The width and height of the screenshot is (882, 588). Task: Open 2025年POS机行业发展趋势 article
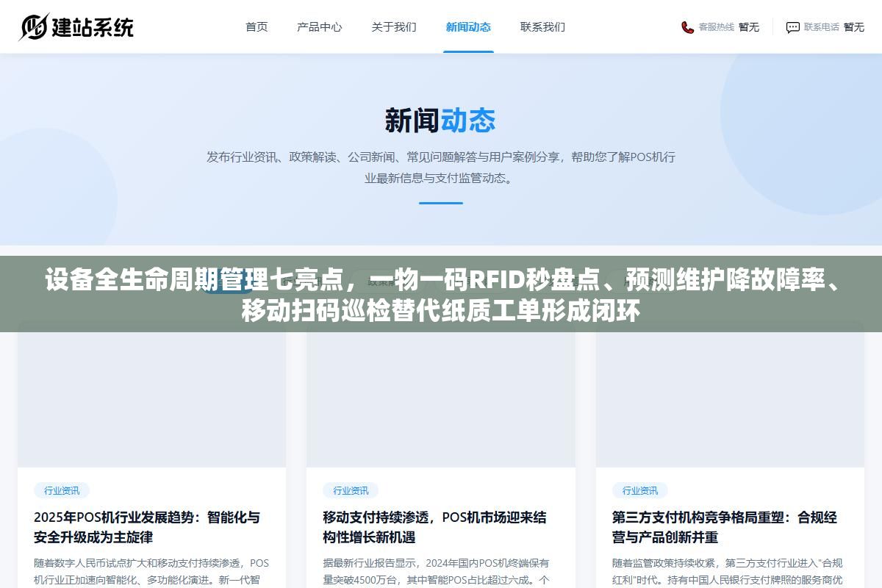(x=147, y=527)
